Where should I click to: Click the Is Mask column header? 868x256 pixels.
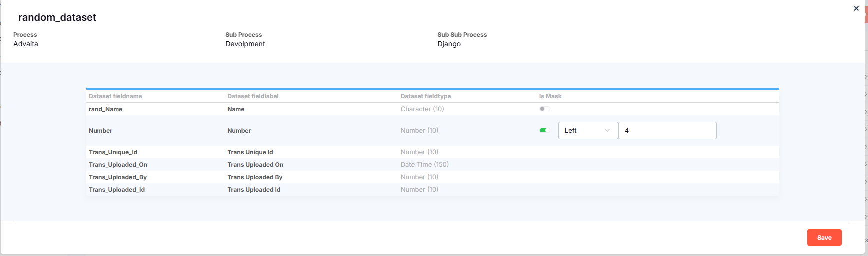click(550, 96)
